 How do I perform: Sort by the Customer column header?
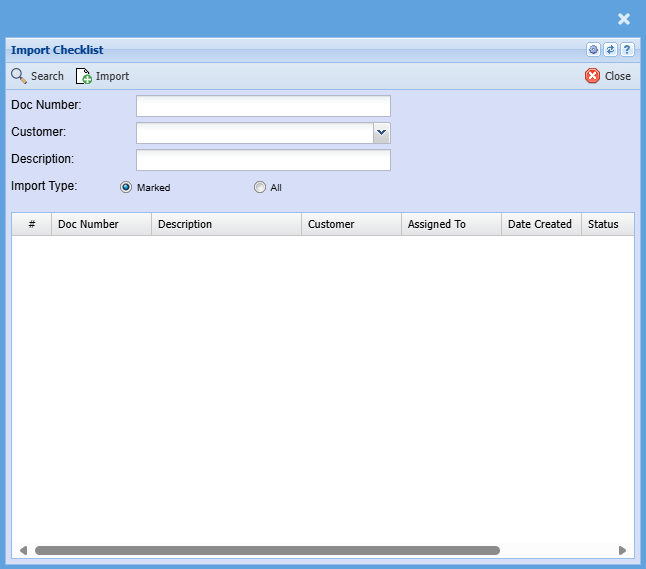click(350, 224)
